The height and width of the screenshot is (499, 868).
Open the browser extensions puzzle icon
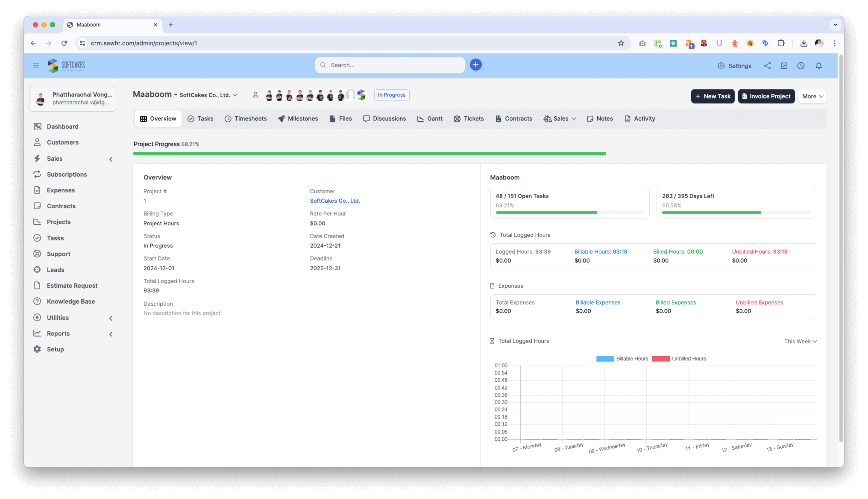point(781,43)
